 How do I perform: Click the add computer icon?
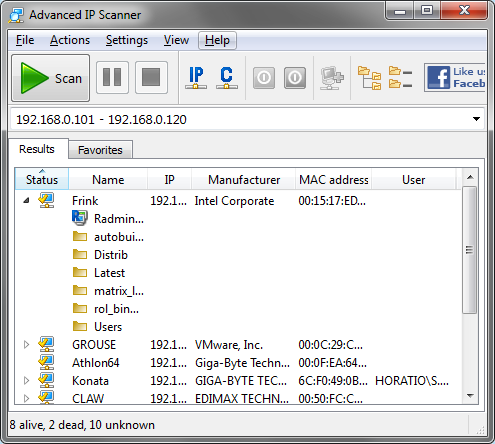(x=332, y=78)
